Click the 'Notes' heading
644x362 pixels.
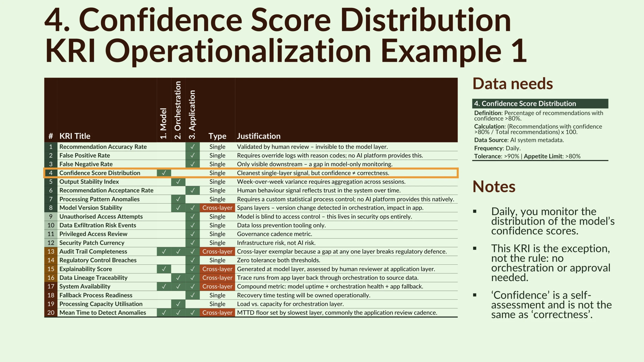[x=494, y=187]
